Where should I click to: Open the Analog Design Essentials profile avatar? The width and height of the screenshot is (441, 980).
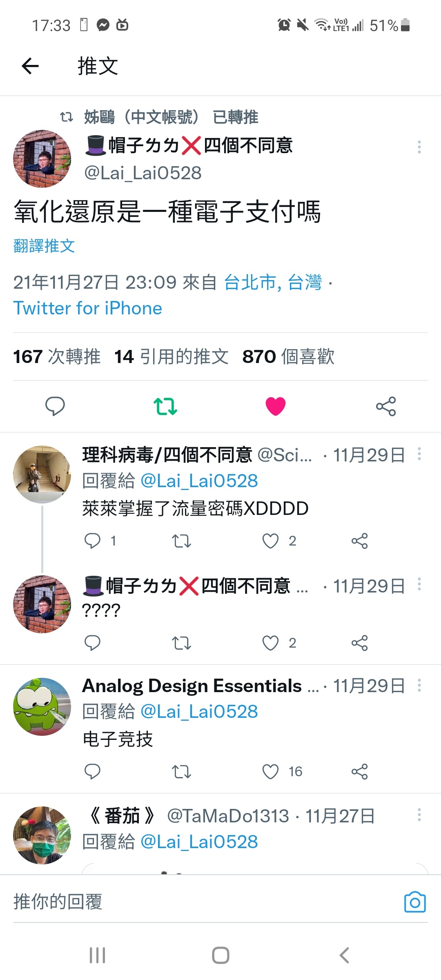pos(42,707)
